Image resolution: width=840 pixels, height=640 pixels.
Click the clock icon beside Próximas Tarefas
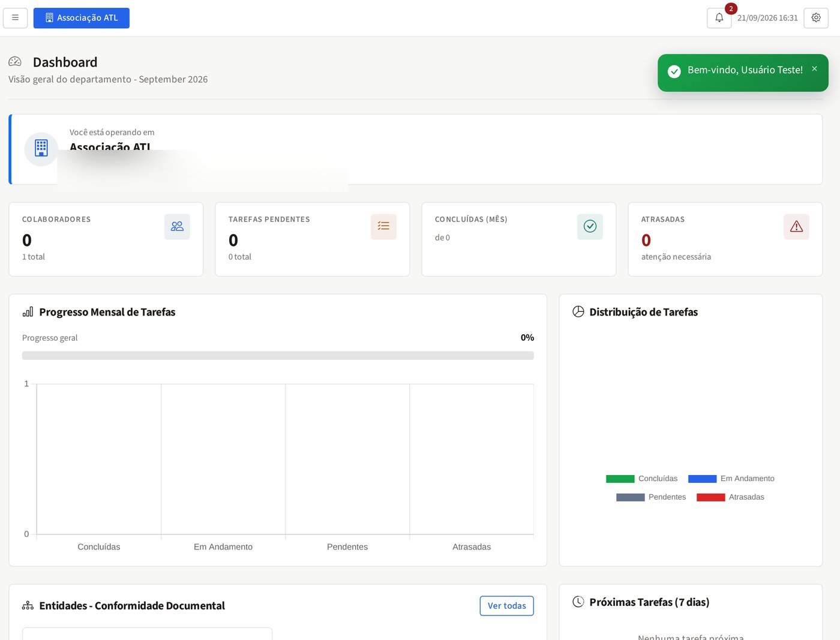pyautogui.click(x=578, y=602)
